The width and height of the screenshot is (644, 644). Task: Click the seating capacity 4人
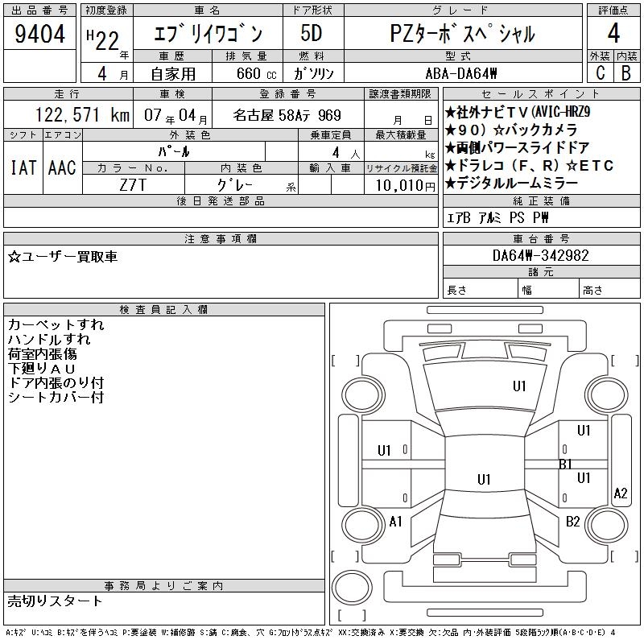pos(346,153)
